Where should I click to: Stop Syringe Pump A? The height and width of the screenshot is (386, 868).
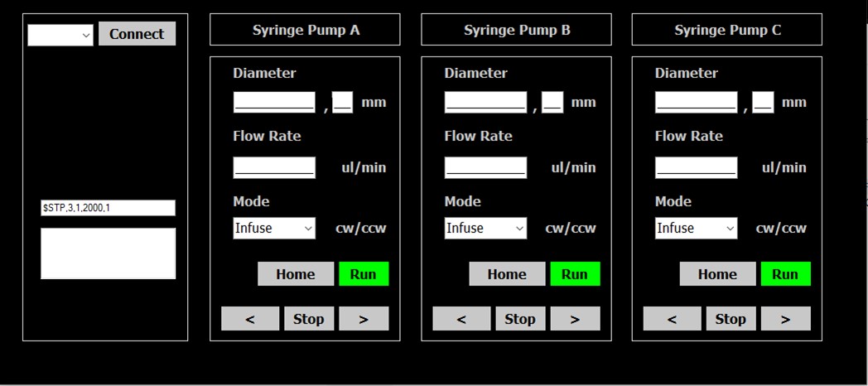tap(309, 319)
